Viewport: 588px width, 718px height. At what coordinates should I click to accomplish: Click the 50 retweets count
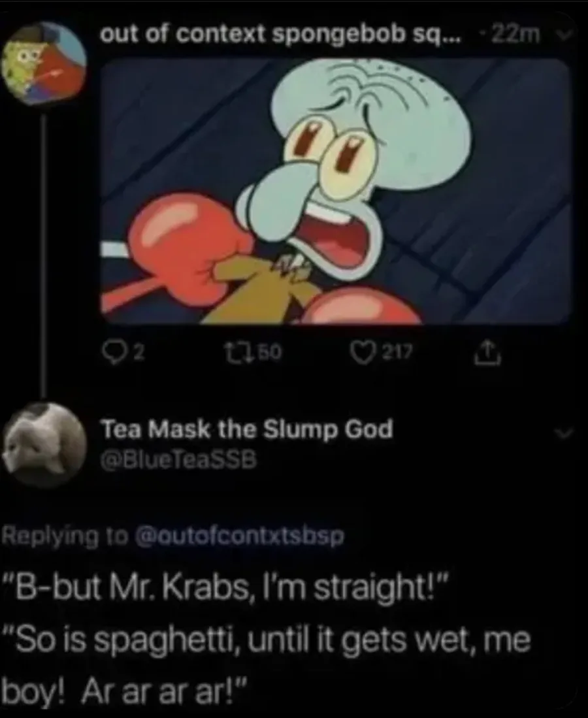pyautogui.click(x=270, y=351)
